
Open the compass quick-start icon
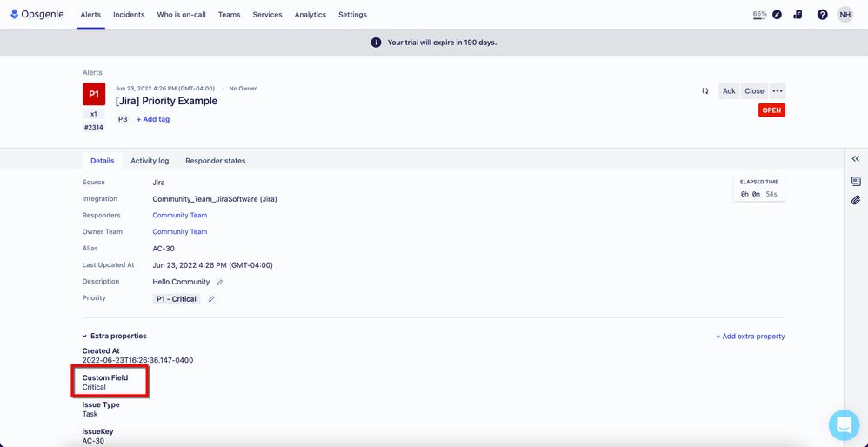point(778,15)
